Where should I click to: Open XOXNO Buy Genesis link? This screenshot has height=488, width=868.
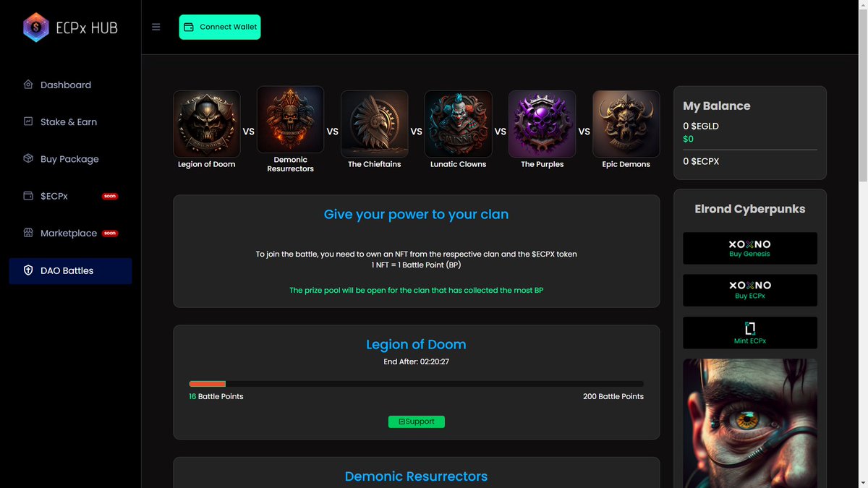coord(750,248)
